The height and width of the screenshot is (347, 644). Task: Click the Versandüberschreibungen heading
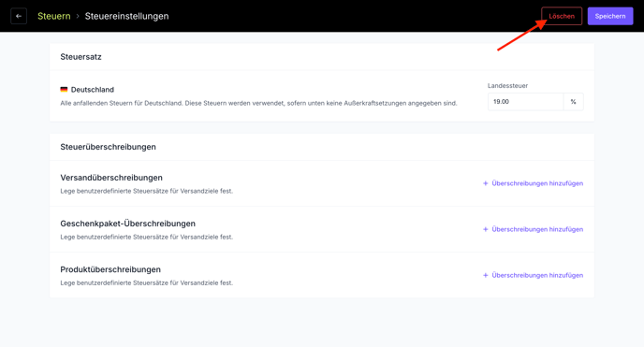[x=111, y=178]
